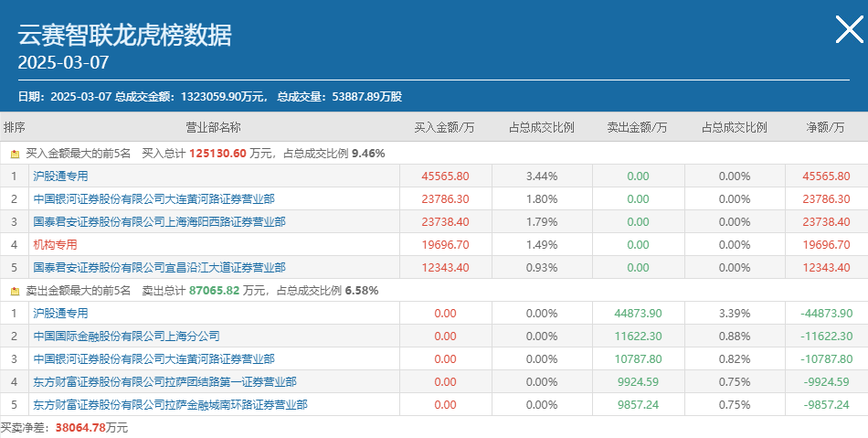Screen dimensions: 868x438
Task: Click the 卖出金额/万 column header
Action: [637, 127]
